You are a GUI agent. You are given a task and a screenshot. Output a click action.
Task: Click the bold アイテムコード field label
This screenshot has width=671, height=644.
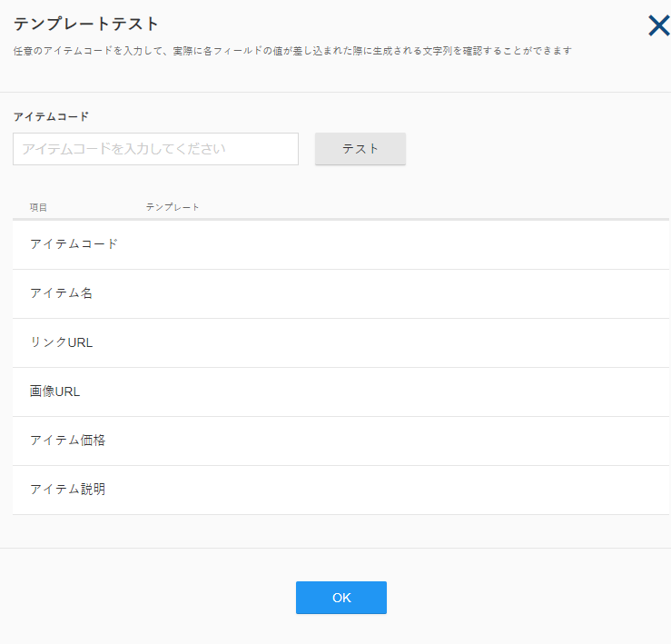pos(51,116)
